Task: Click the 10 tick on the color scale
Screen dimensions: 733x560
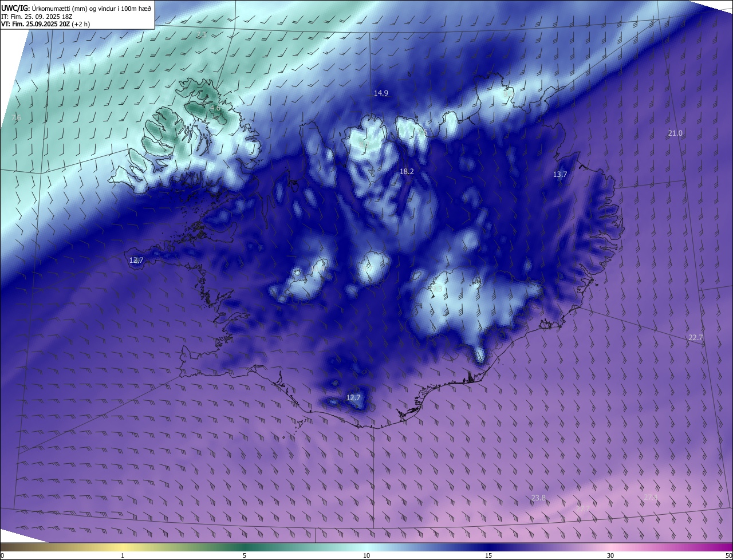Action: pyautogui.click(x=366, y=555)
